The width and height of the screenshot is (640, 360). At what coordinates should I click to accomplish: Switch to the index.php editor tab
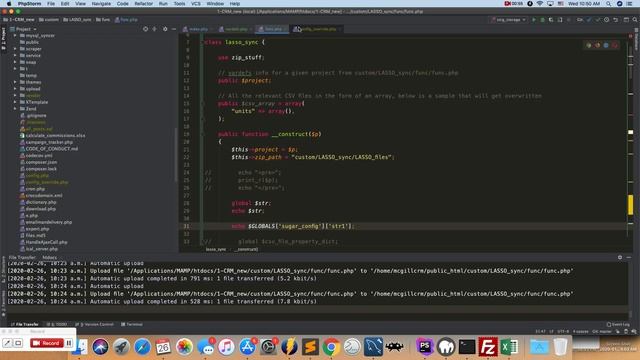tap(198, 29)
